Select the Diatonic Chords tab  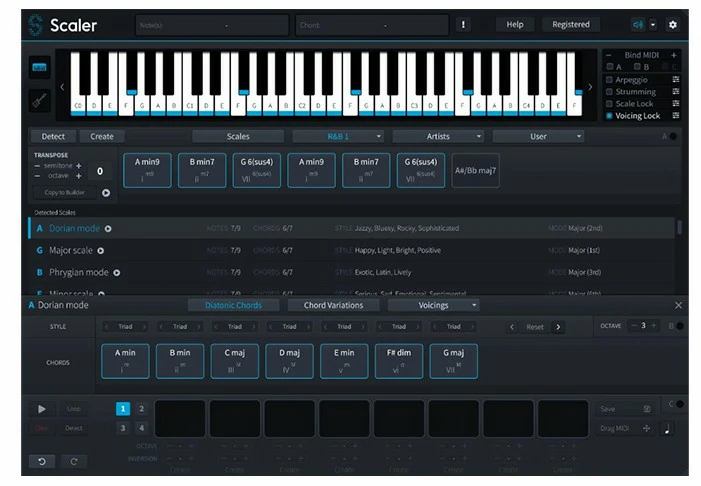click(x=233, y=305)
